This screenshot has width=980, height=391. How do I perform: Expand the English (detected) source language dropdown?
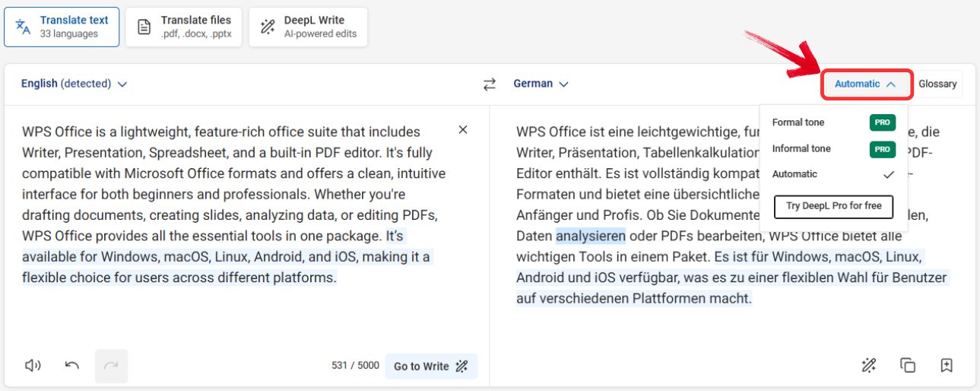pyautogui.click(x=74, y=84)
